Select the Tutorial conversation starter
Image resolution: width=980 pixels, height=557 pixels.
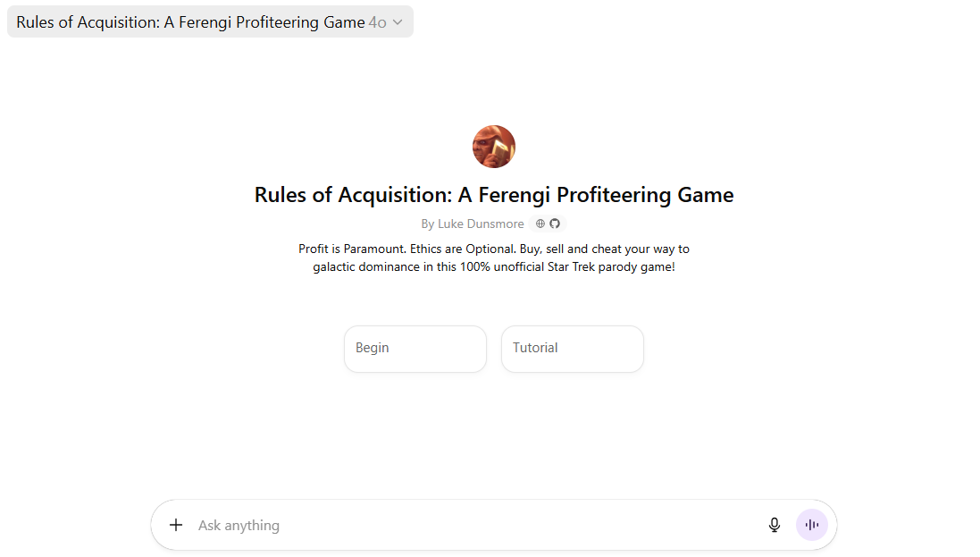click(572, 349)
